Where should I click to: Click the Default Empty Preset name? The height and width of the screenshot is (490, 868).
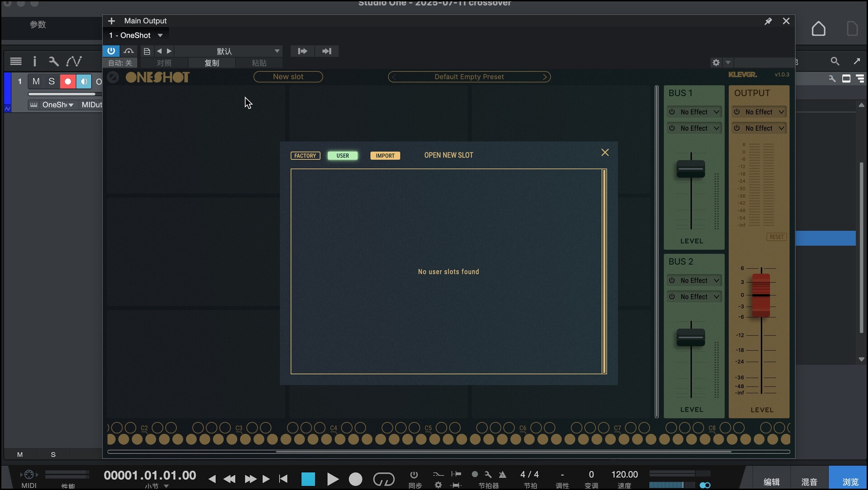(469, 77)
